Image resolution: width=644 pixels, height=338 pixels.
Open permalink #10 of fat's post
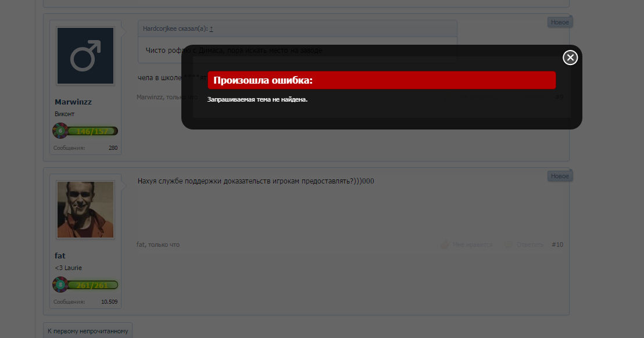click(x=557, y=244)
